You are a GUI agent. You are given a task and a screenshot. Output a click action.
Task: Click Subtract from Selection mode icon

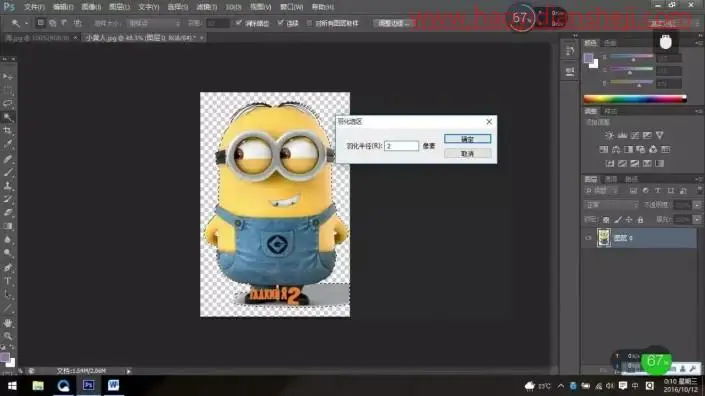pos(64,22)
